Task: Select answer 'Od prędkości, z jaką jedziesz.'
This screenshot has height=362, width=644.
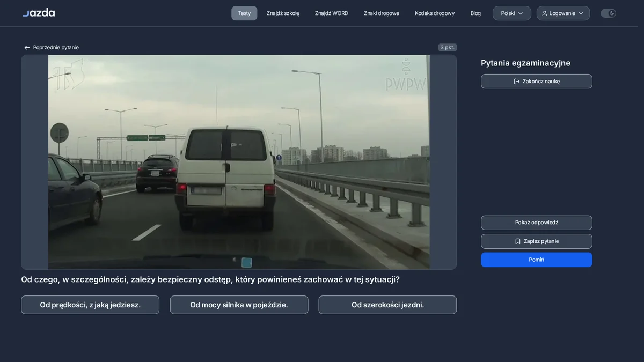Action: [90, 305]
